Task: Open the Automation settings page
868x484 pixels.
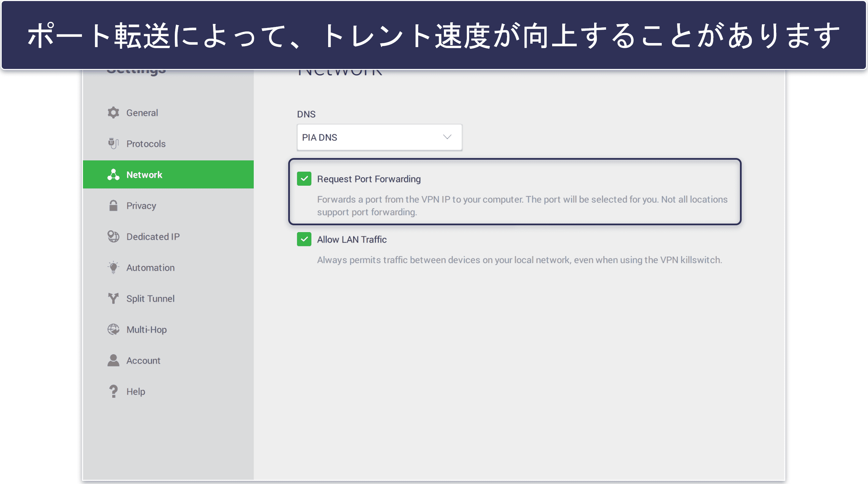Action: click(x=168, y=268)
